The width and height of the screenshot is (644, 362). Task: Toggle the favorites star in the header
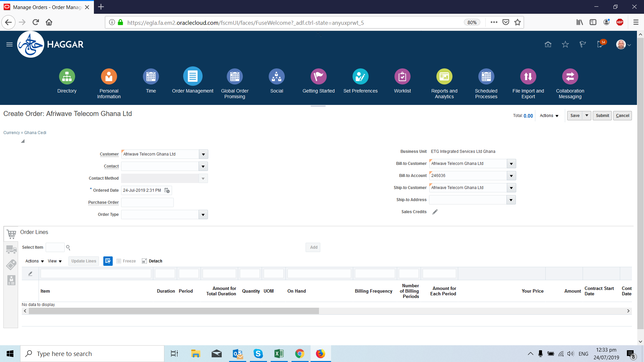pyautogui.click(x=565, y=44)
